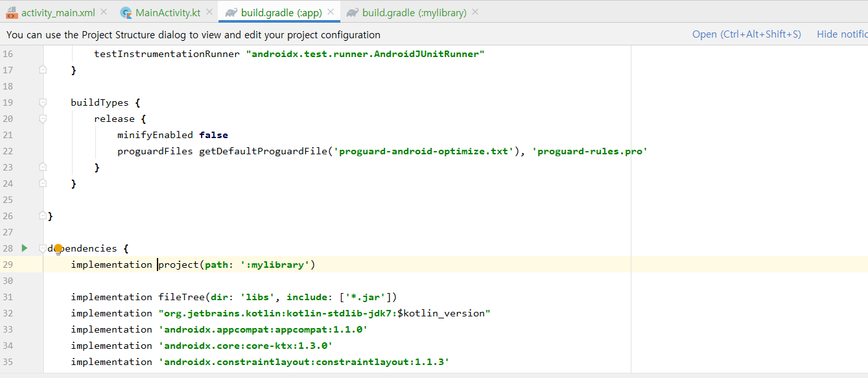Click the yellow intention lightbulb icon

pyautogui.click(x=58, y=249)
